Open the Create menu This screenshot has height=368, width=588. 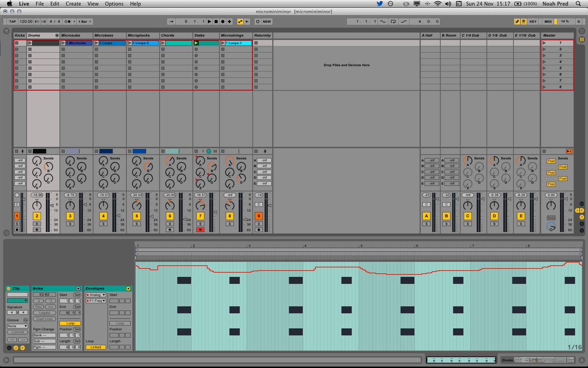click(x=73, y=4)
